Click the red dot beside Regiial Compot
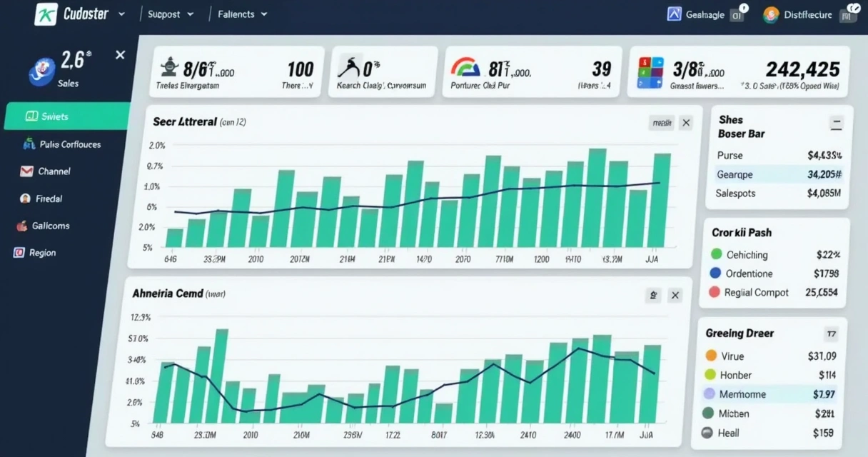 [x=715, y=292]
